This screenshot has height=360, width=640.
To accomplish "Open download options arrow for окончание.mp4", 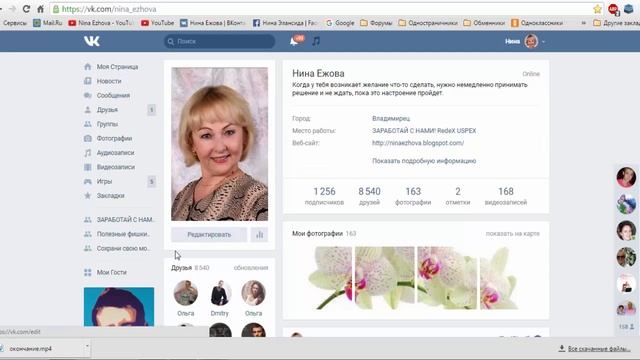I will pos(87,346).
